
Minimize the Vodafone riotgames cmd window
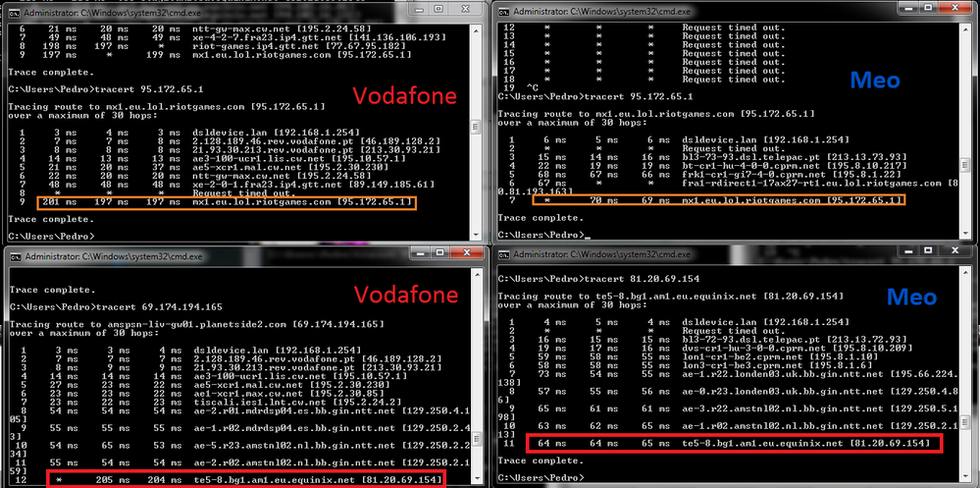tap(420, 8)
